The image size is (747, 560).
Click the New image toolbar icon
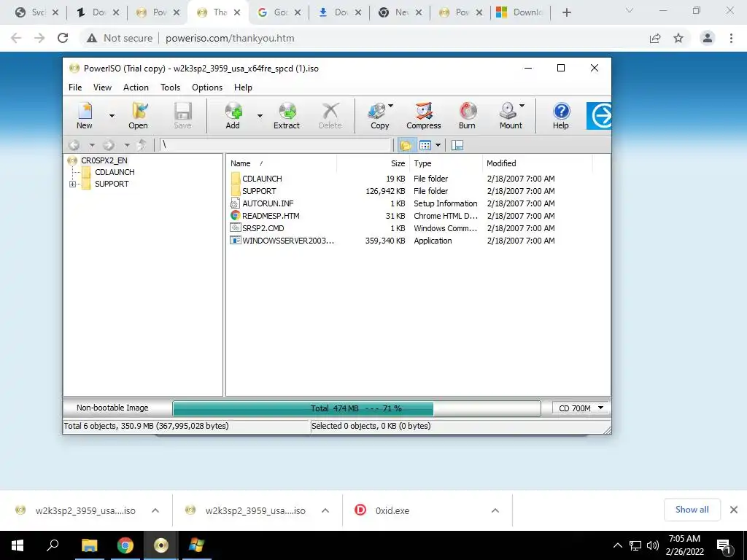85,116
